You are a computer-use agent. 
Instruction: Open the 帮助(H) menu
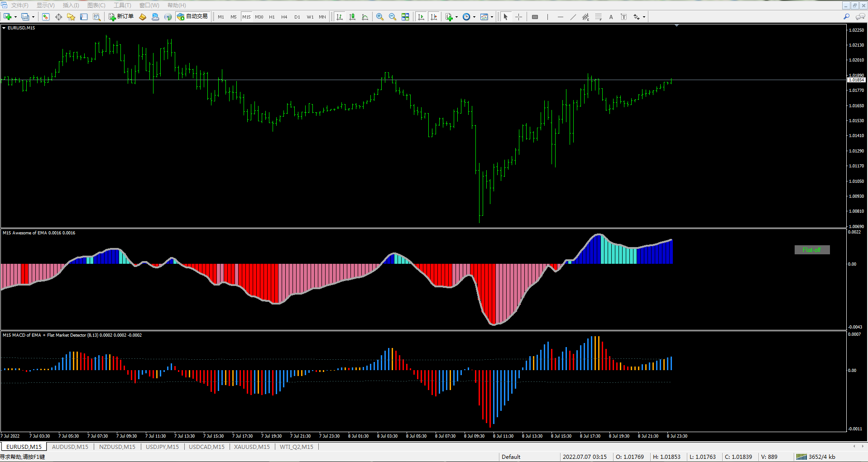click(177, 5)
